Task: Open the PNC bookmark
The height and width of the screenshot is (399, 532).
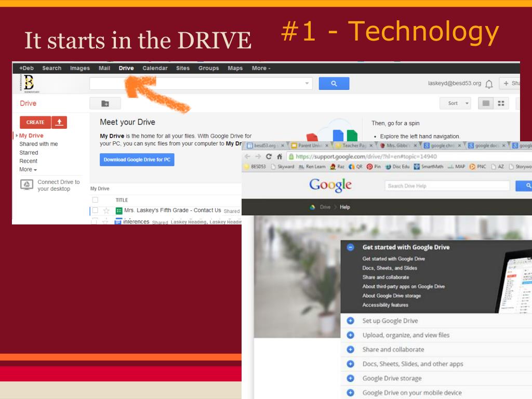Action: pyautogui.click(x=478, y=167)
